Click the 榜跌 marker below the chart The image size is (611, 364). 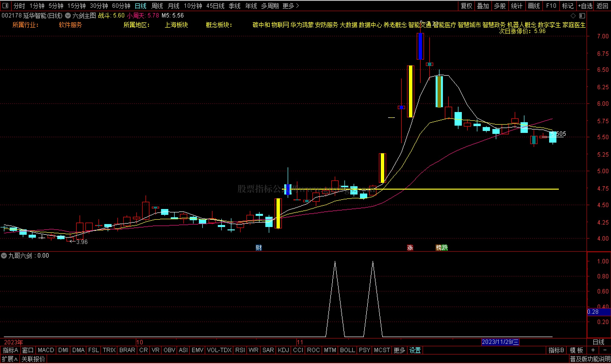pos(441,248)
